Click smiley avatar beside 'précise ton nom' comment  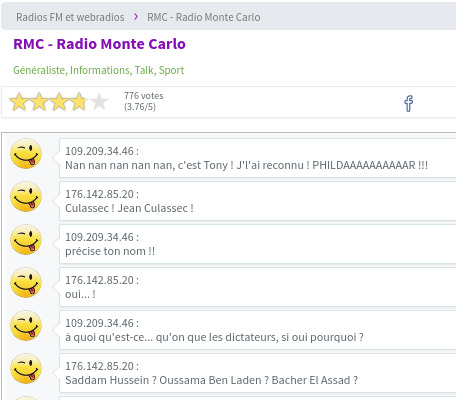26,240
